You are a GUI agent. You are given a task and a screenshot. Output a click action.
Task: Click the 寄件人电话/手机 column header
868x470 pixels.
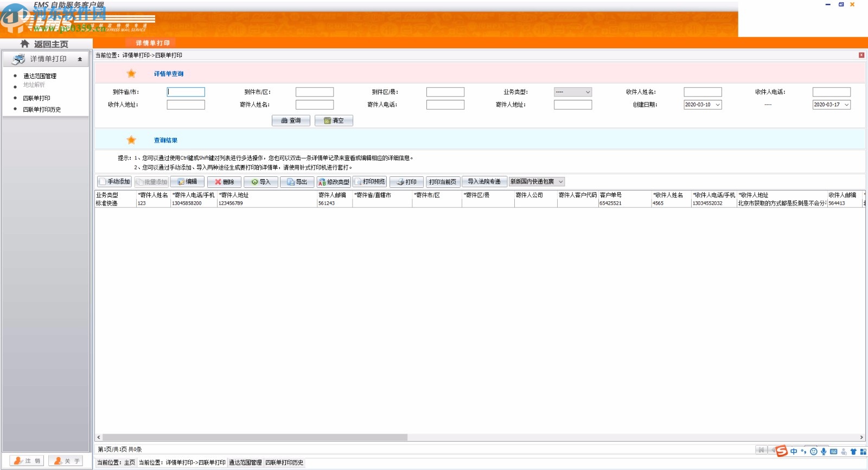pos(194,195)
